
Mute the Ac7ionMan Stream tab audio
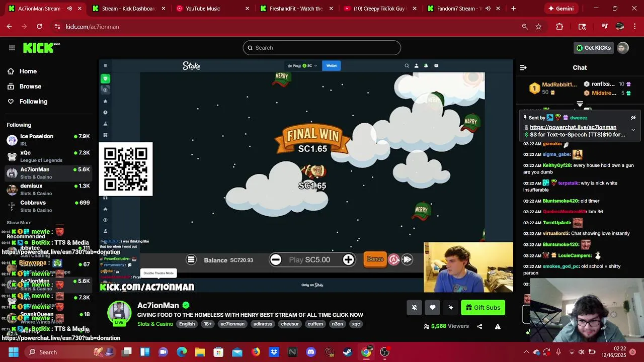[69, 9]
